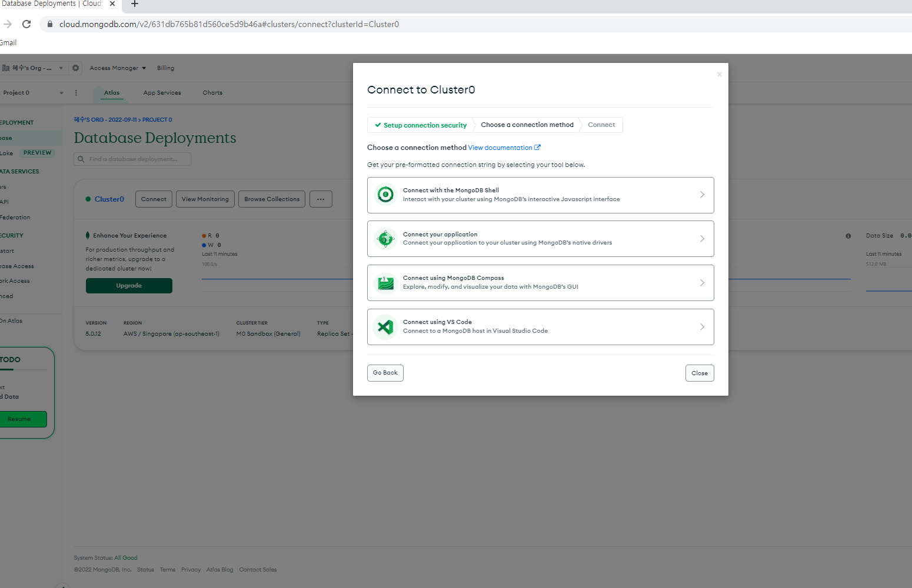Click the organization icon beside Org name
Viewport: 912px width, 588px height.
(6, 68)
